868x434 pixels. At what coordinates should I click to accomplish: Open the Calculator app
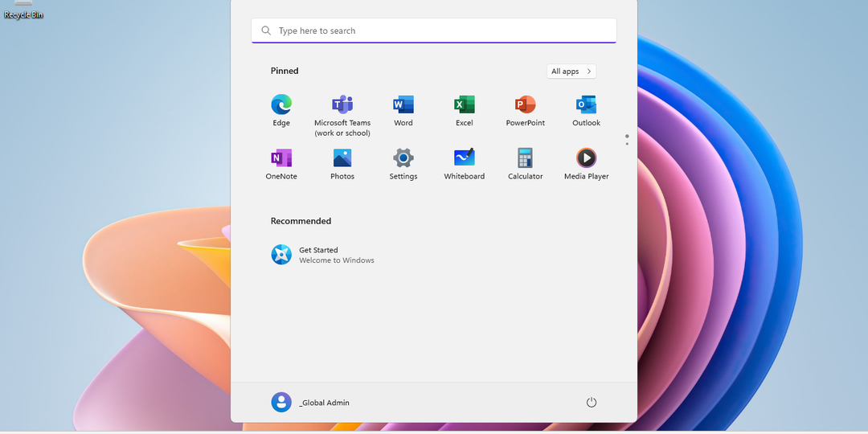[x=525, y=165]
